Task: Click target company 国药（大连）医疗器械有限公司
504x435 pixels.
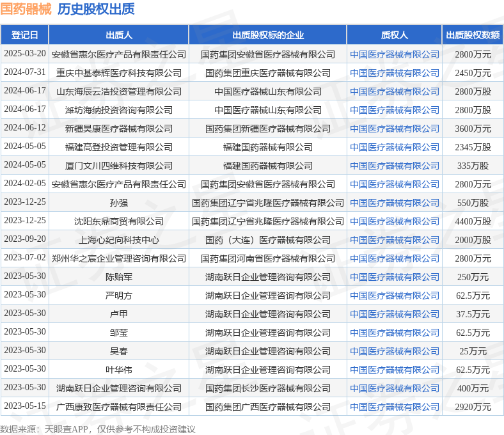Action: point(268,240)
